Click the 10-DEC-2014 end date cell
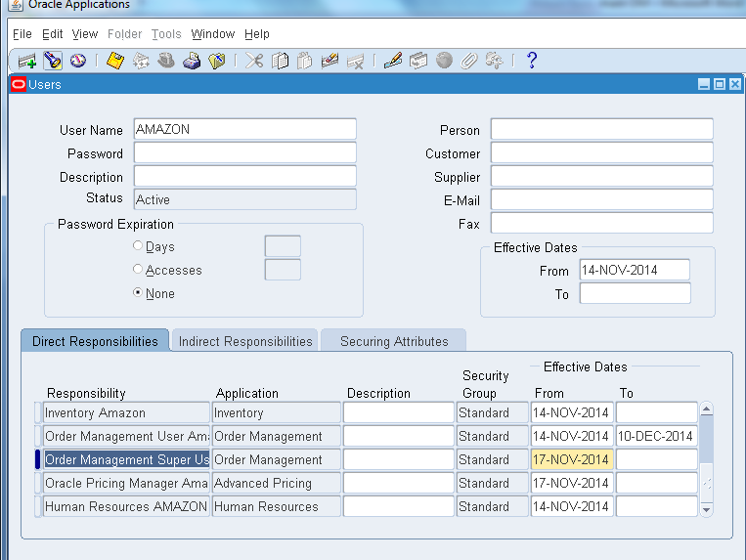Image resolution: width=746 pixels, height=560 pixels. [x=657, y=436]
